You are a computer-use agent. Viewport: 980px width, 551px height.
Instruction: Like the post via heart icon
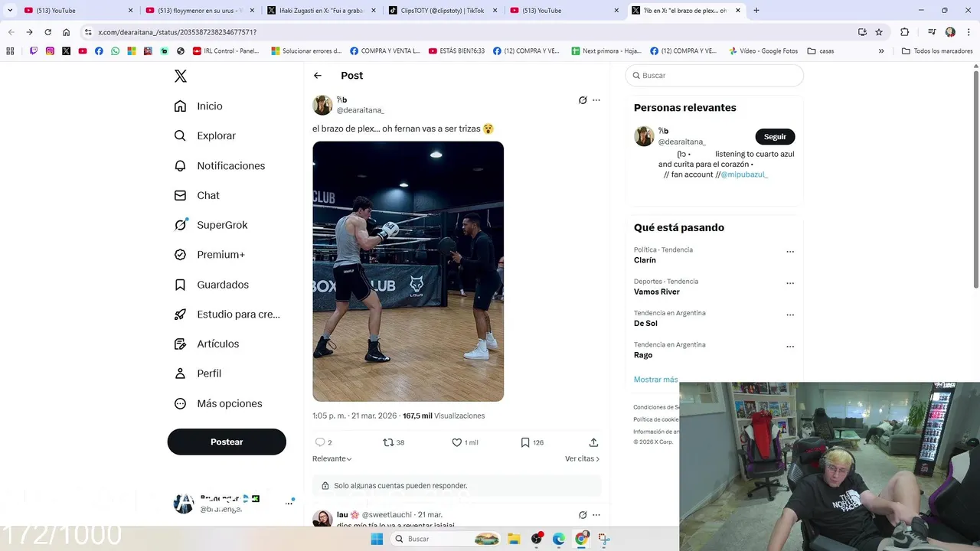click(x=457, y=442)
